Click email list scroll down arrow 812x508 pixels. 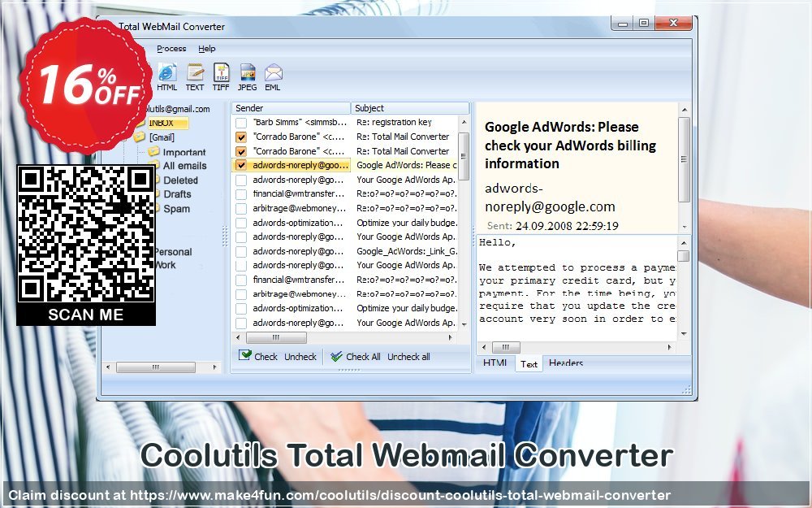pyautogui.click(x=464, y=324)
